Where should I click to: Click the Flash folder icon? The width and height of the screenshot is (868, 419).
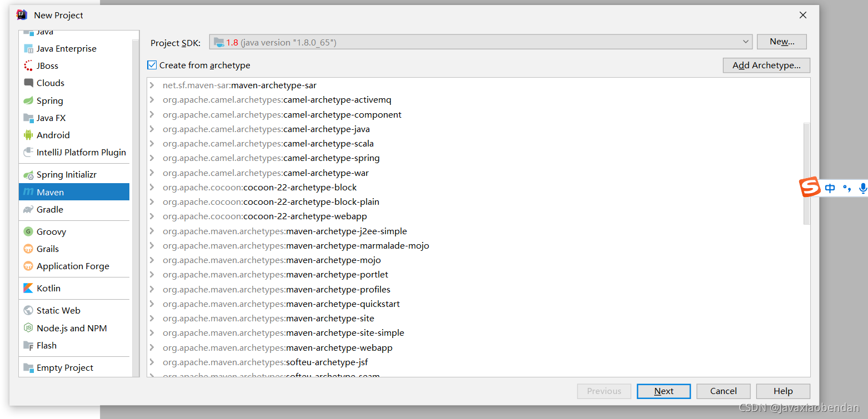[28, 346]
